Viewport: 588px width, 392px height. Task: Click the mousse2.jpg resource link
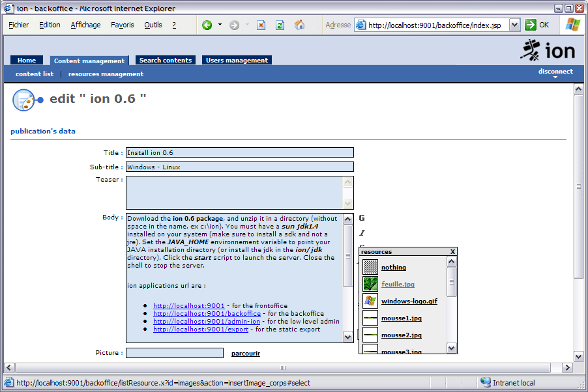pos(402,335)
